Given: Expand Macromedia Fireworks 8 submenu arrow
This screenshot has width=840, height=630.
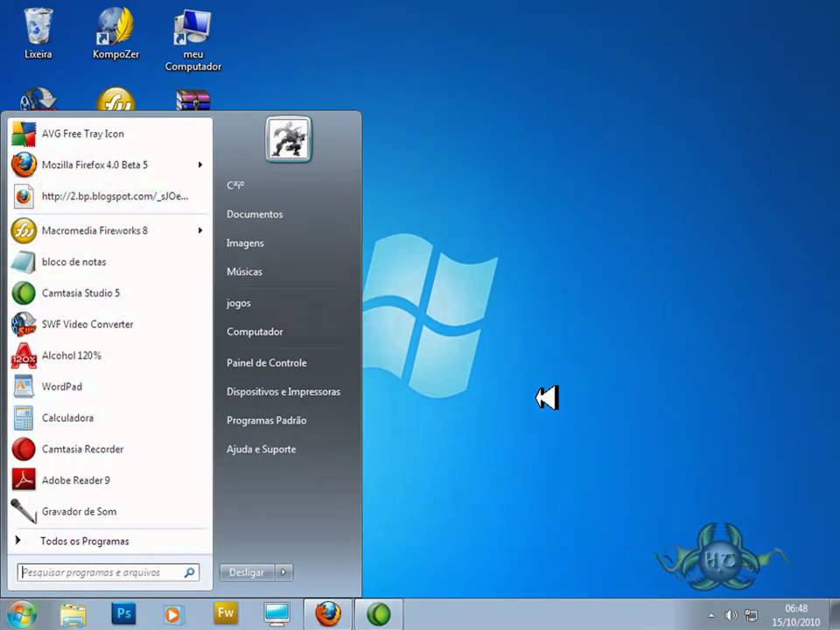Looking at the screenshot, I should point(200,231).
